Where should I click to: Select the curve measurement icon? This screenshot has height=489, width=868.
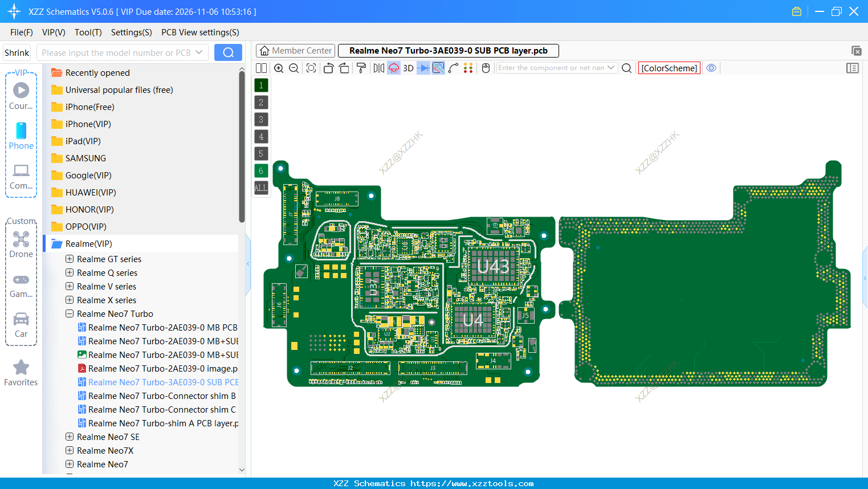(x=453, y=68)
